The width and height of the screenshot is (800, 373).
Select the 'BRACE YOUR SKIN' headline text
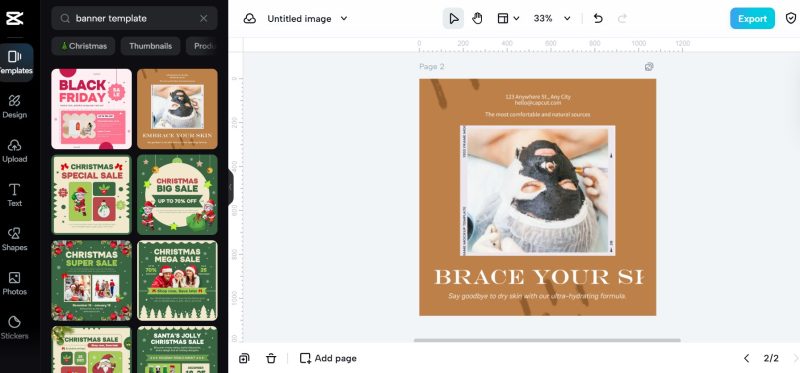coord(538,277)
